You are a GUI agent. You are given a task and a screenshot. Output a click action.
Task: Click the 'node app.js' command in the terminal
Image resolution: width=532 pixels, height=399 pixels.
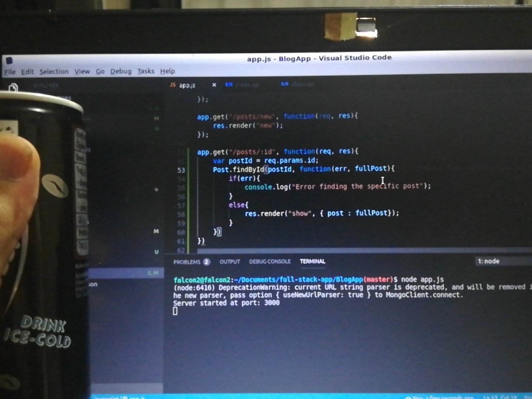(x=422, y=279)
